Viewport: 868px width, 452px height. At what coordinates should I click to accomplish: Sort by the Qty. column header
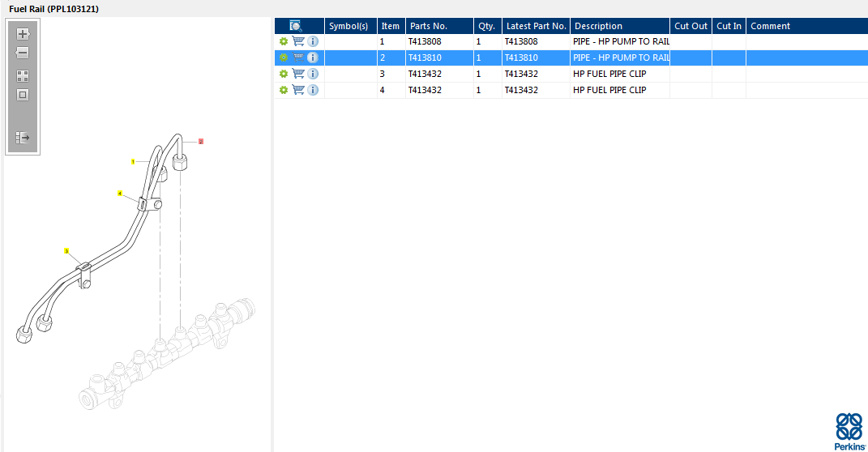pyautogui.click(x=487, y=26)
